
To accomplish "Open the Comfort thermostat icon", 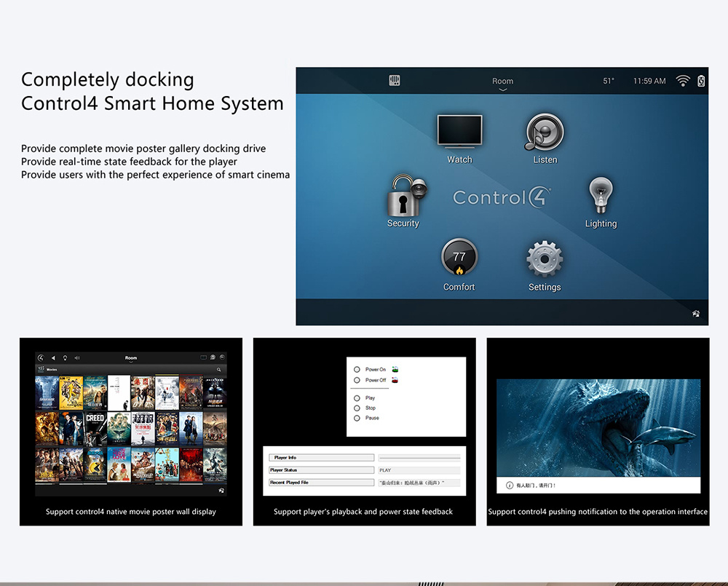I will [x=459, y=258].
